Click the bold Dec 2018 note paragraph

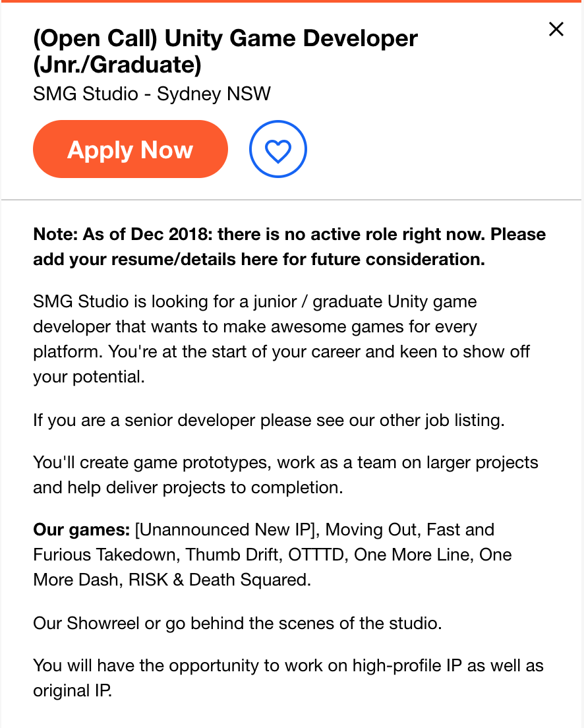(x=289, y=247)
